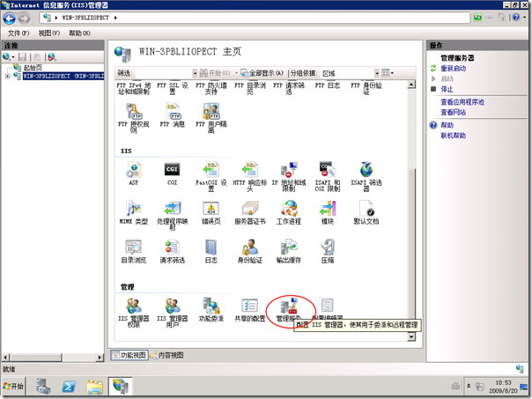Click the help question-mark toolbar icon
This screenshot has height=399, width=532.
coord(516,17)
